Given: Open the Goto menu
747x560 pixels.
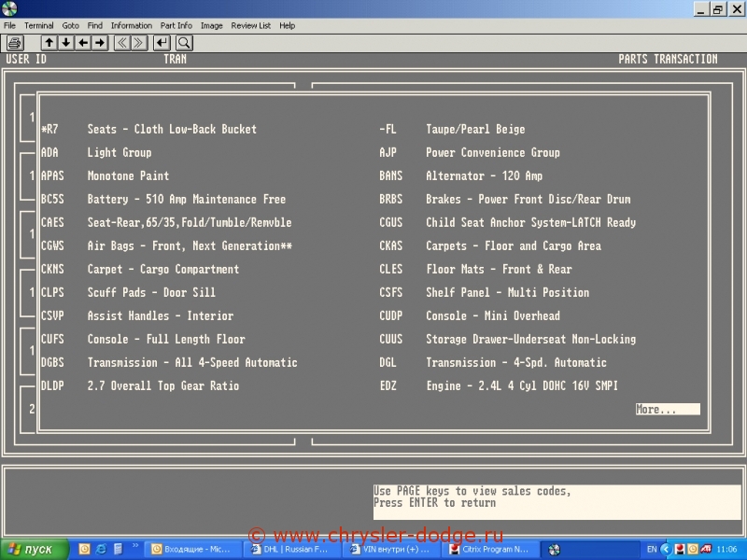Looking at the screenshot, I should tap(71, 26).
